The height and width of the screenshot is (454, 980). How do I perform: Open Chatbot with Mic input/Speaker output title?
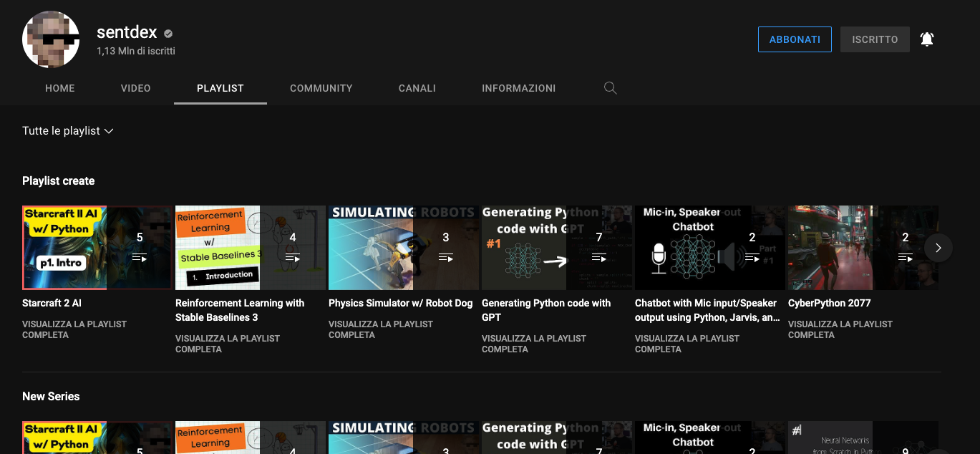pyautogui.click(x=707, y=310)
